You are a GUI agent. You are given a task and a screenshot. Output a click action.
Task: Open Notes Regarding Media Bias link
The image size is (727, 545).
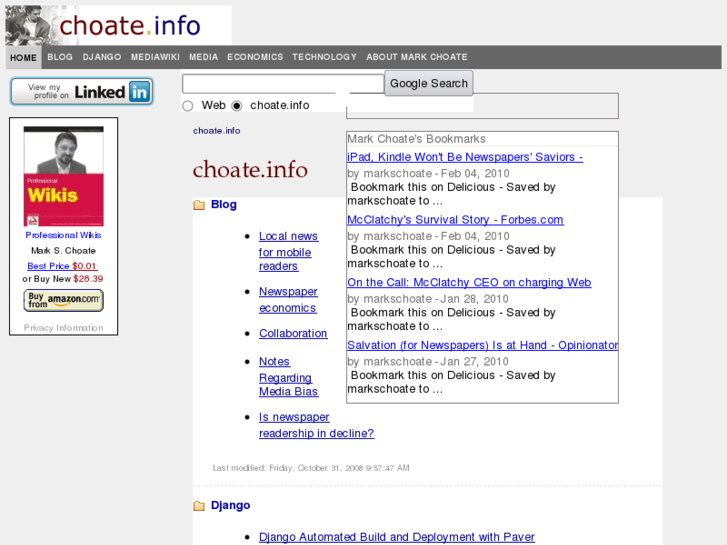point(288,376)
